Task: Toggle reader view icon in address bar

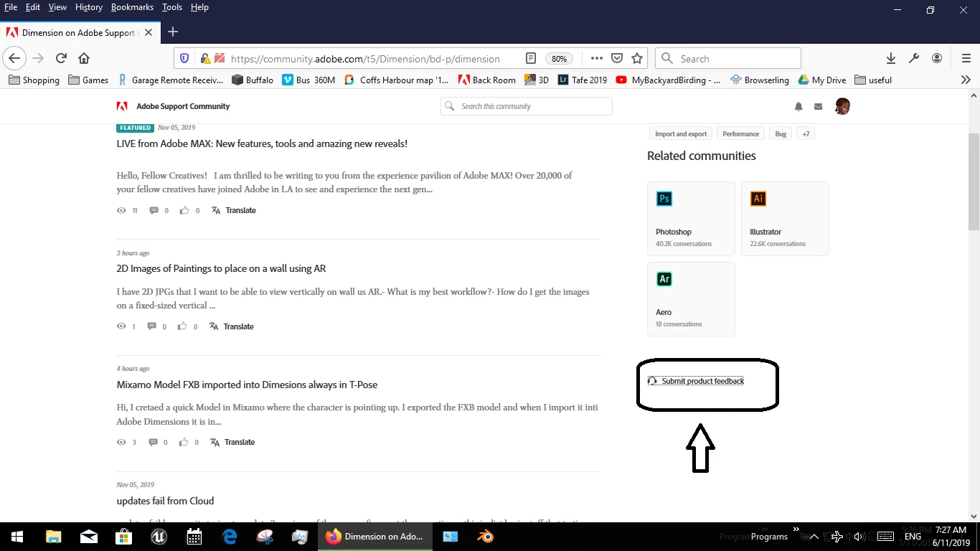Action: [x=531, y=59]
